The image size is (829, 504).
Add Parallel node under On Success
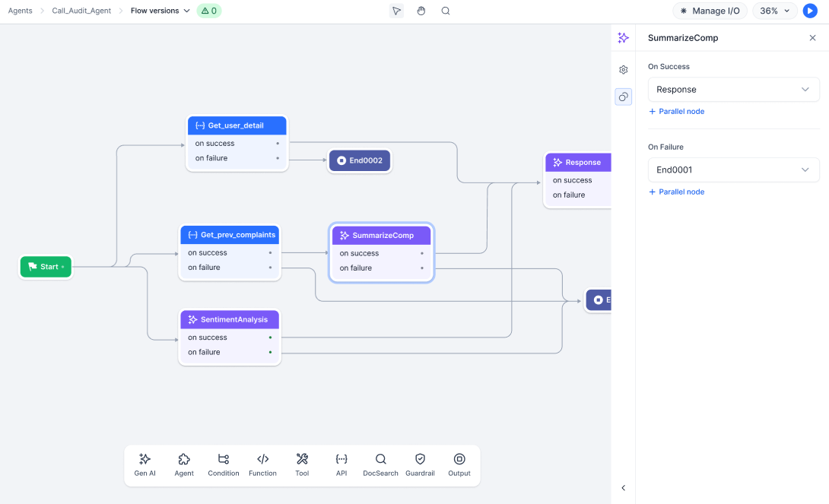click(676, 112)
